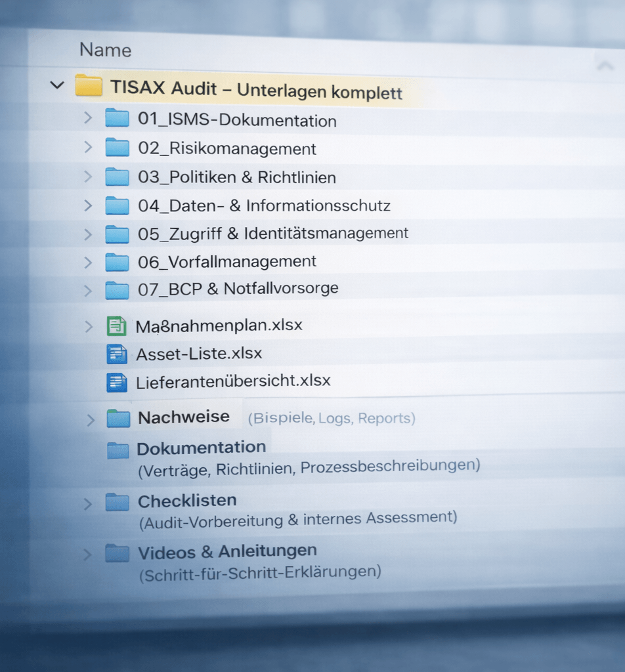Click the Lieferantenübersicht.xlsx file icon
The image size is (625, 672).
[117, 383]
